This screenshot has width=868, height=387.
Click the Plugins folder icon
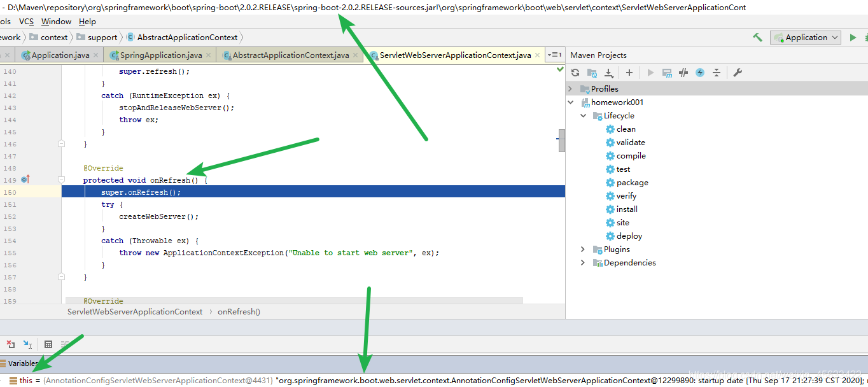click(x=598, y=250)
